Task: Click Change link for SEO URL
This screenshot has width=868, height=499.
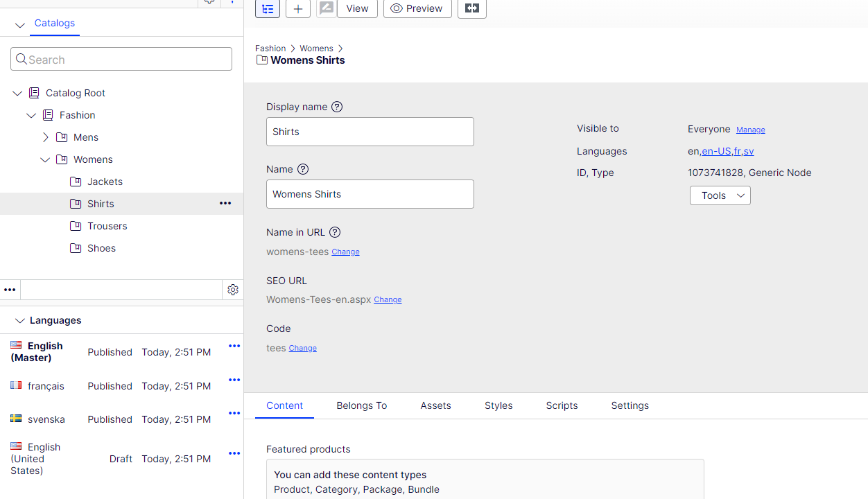Action: click(x=388, y=299)
